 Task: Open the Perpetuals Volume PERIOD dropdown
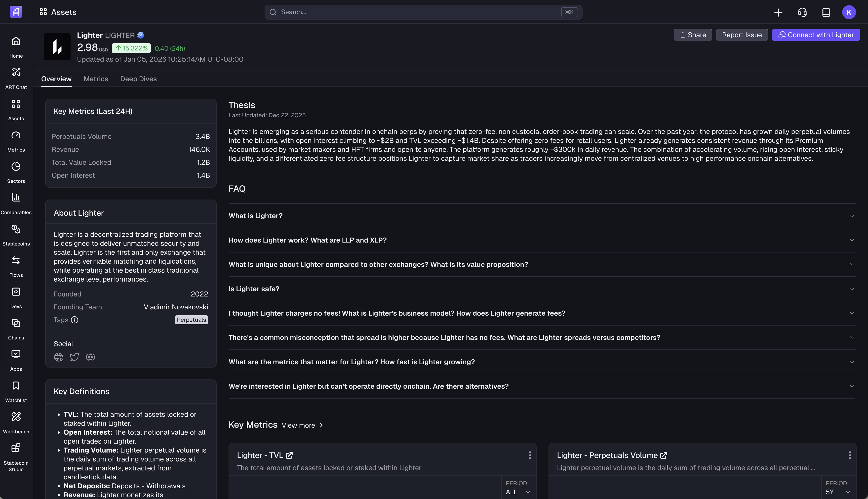838,492
